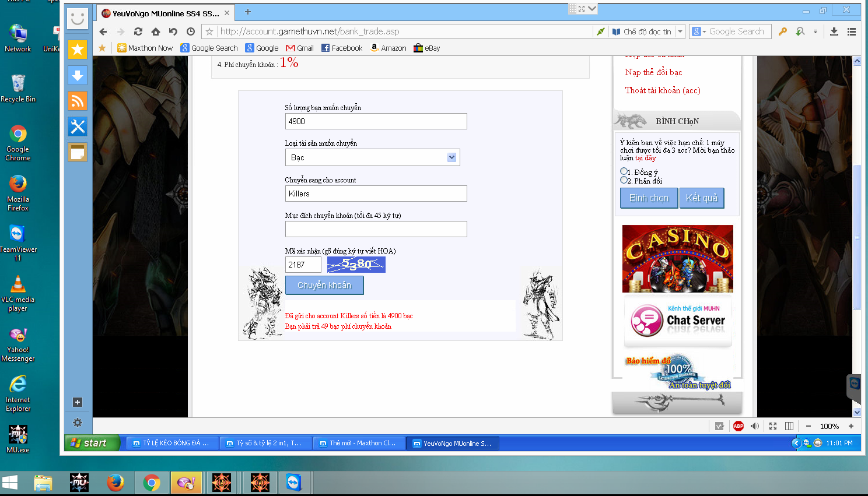
Task: Open the Magic Fill key icon
Action: [783, 31]
